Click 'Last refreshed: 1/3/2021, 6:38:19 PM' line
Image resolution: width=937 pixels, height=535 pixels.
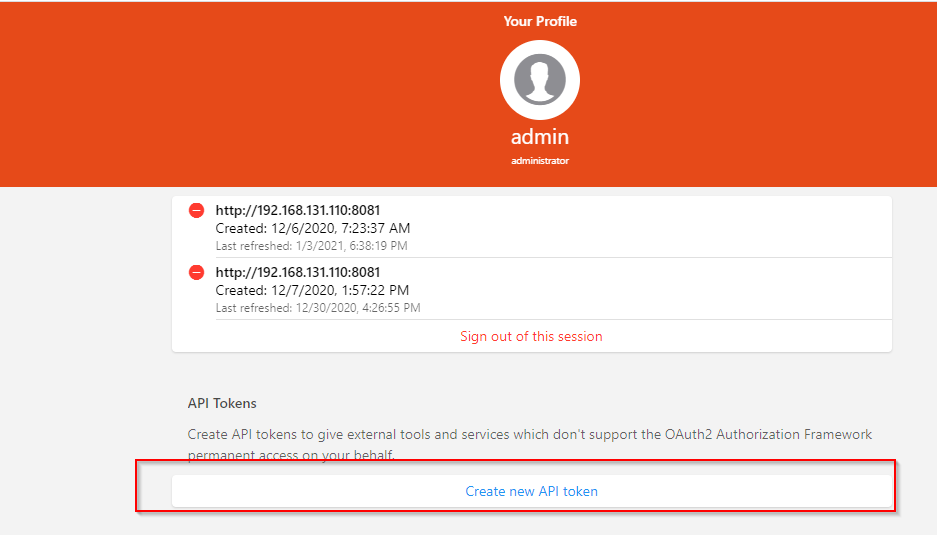311,245
